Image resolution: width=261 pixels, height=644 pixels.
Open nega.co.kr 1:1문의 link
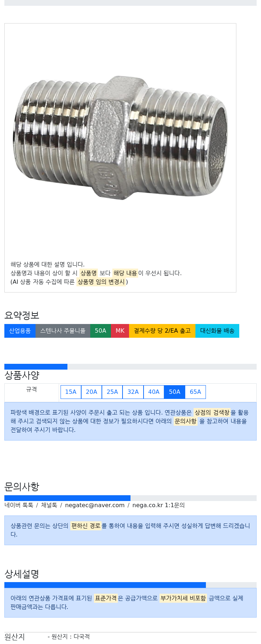pyautogui.click(x=158, y=505)
